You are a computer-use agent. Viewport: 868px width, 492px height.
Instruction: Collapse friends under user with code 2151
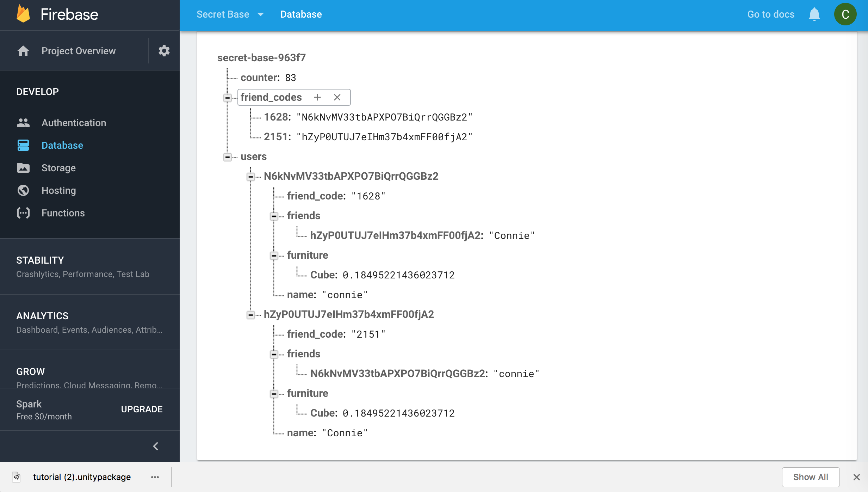pyautogui.click(x=274, y=354)
